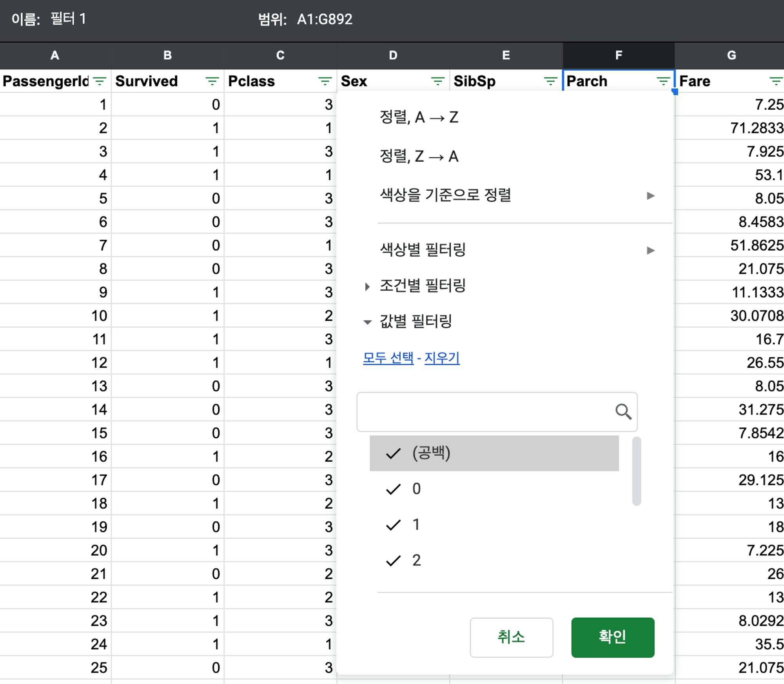Open the Fare column filter icon

click(x=776, y=81)
